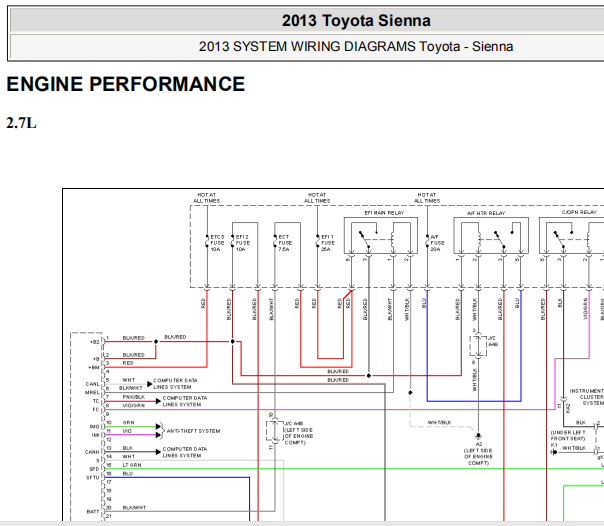Screen dimensions: 604x526
Task: Click the "(UNDER LEFT FRONT SEAT)" note
Action: [568, 436]
